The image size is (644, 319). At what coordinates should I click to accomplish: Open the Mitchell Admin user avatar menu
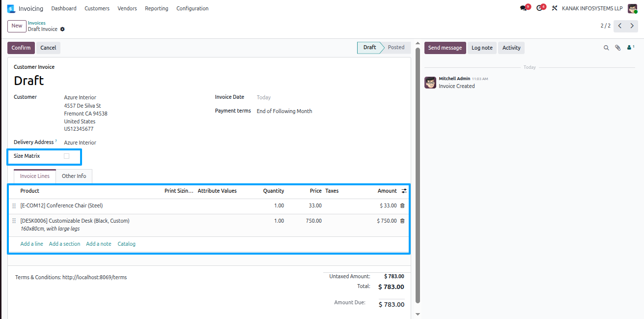coord(632,8)
